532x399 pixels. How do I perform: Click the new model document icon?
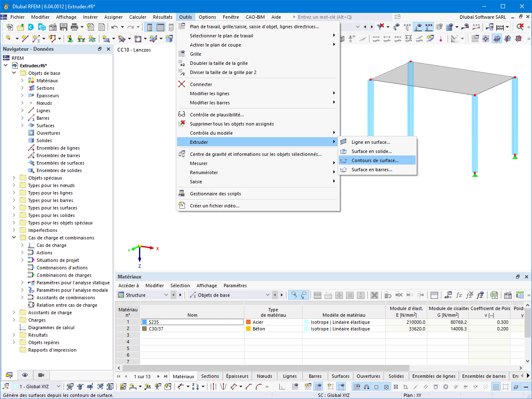pyautogui.click(x=9, y=27)
